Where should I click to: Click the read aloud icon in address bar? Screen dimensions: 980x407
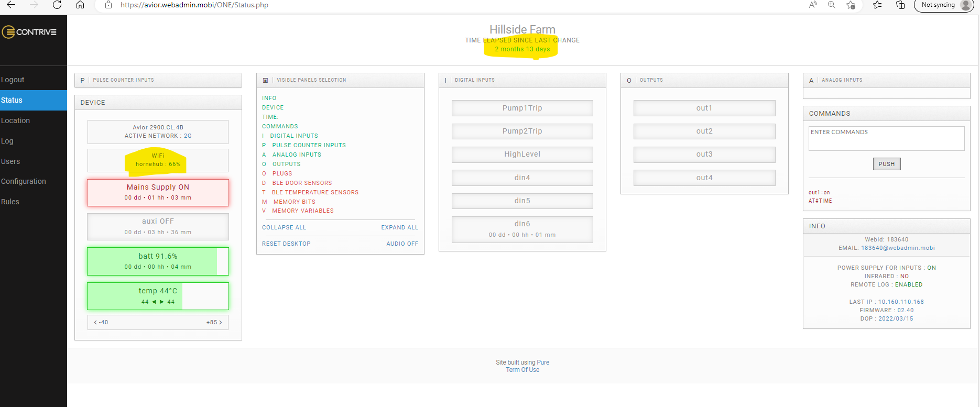point(813,5)
